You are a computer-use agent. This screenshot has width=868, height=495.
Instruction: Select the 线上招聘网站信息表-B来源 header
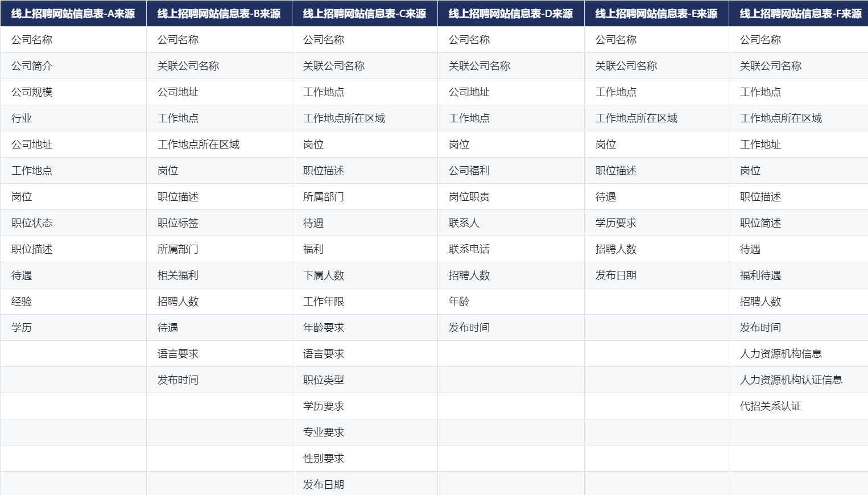click(x=219, y=13)
